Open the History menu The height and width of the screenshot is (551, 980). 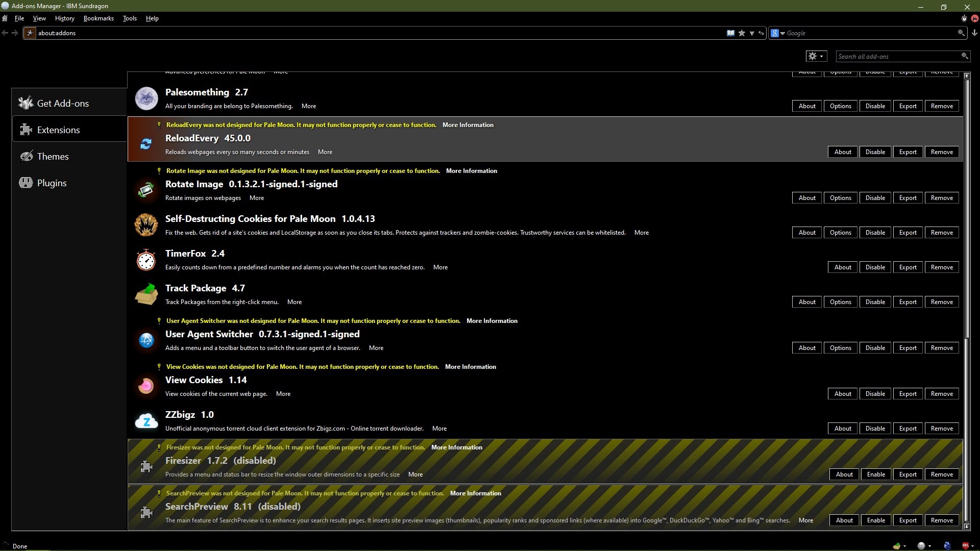pos(65,18)
